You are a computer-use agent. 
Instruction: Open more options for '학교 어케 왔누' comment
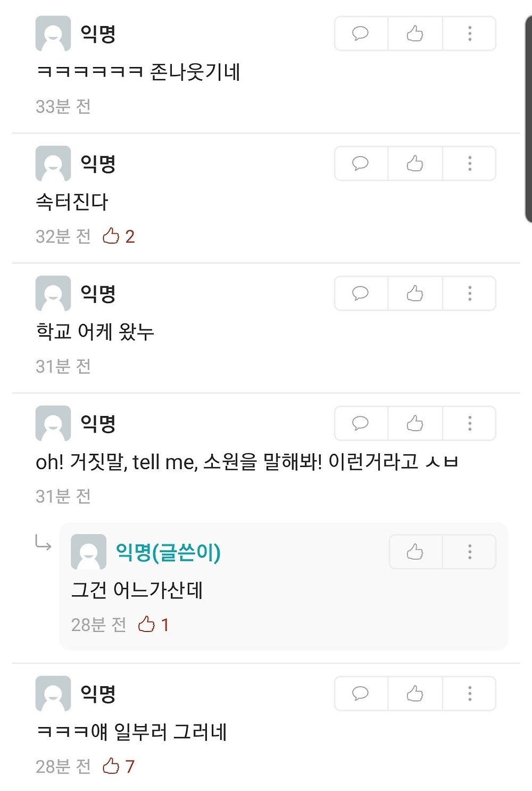(x=469, y=293)
